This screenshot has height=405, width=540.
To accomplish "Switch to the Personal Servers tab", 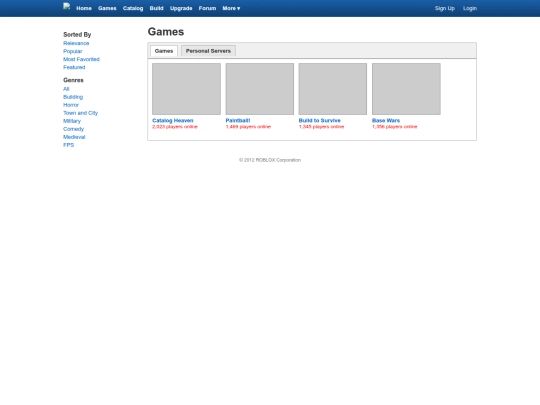I will pyautogui.click(x=208, y=51).
